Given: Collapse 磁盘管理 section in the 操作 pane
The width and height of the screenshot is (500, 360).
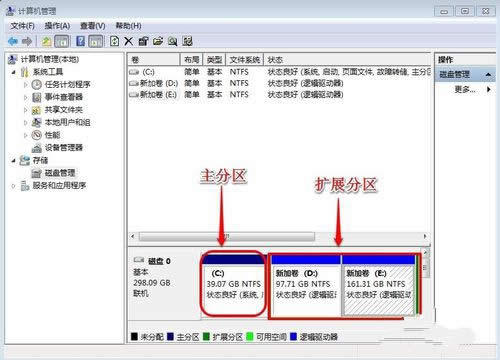Looking at the screenshot, I should (488, 74).
